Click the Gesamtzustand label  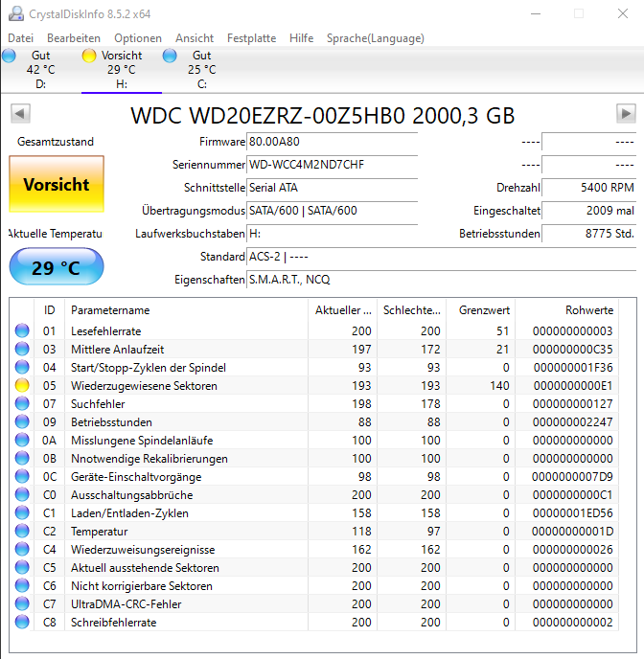coord(56,142)
